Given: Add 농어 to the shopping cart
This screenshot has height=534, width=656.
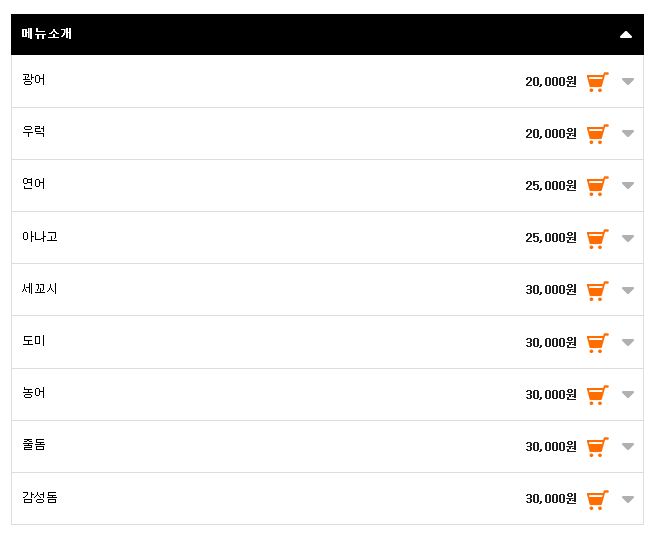Looking at the screenshot, I should pyautogui.click(x=597, y=395).
